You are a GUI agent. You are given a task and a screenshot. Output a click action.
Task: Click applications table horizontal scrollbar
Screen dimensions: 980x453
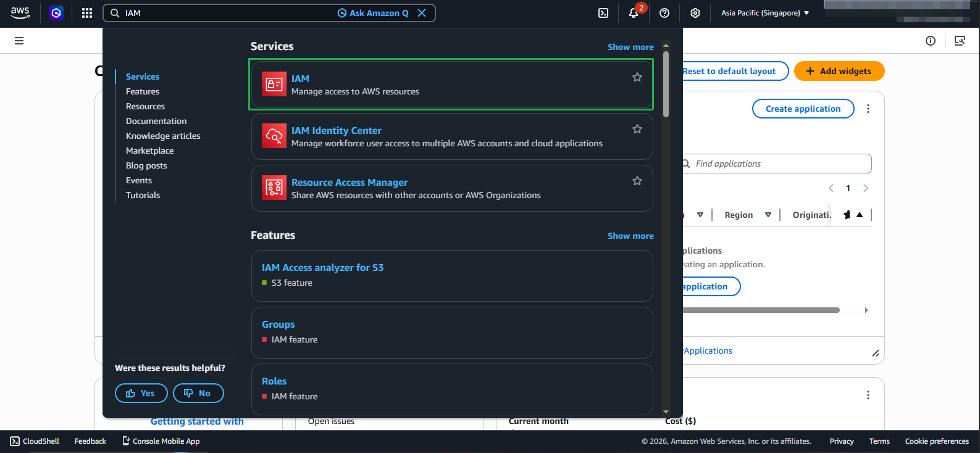pyautogui.click(x=761, y=310)
